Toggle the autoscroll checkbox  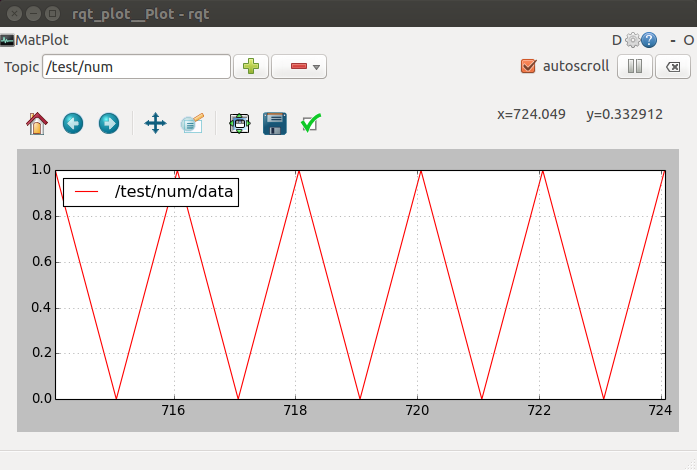click(529, 67)
